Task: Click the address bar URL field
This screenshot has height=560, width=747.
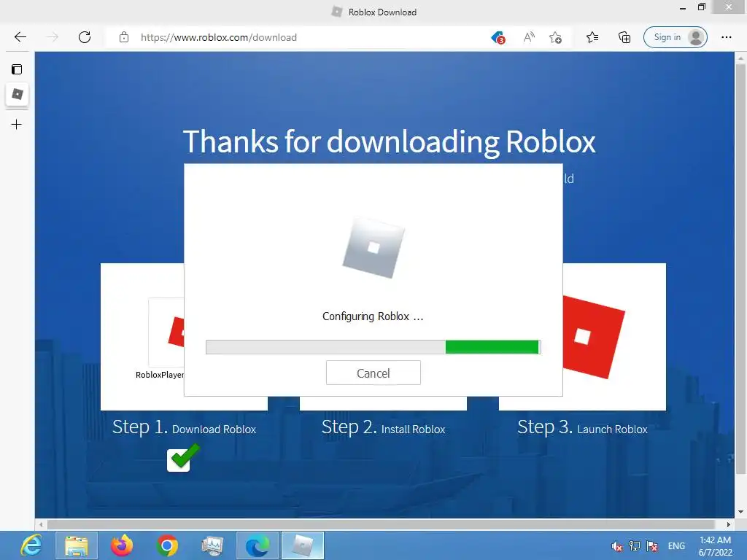Action: click(219, 37)
